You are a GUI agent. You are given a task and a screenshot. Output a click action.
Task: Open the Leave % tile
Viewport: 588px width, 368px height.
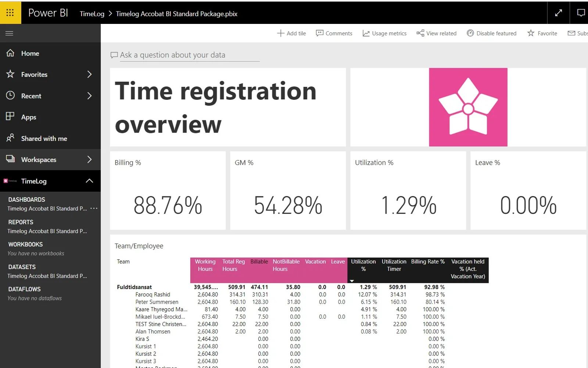528,191
